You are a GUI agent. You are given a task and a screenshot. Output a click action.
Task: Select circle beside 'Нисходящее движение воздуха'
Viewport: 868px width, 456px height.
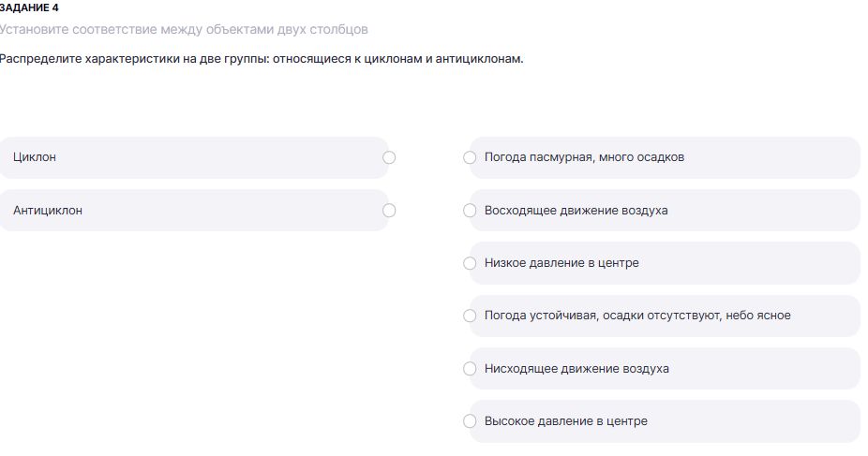[x=471, y=369]
